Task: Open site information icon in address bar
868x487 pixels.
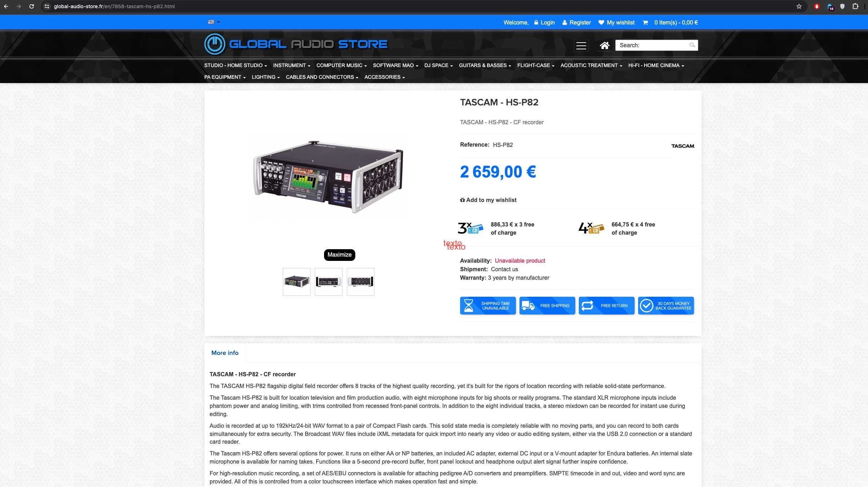Action: click(x=47, y=6)
